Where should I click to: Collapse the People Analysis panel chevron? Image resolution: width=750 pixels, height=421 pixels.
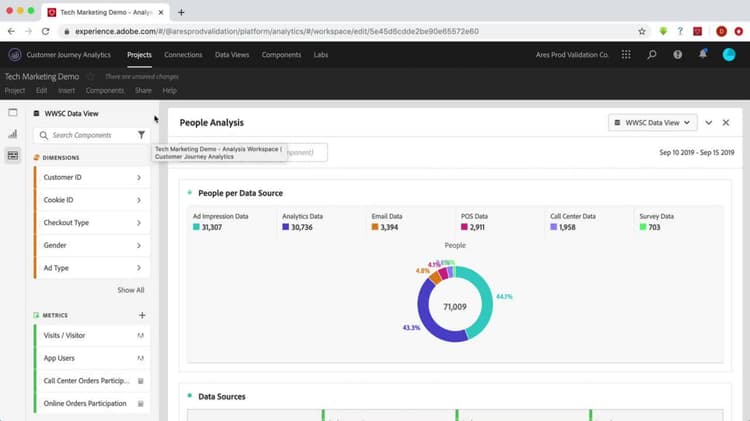(708, 122)
